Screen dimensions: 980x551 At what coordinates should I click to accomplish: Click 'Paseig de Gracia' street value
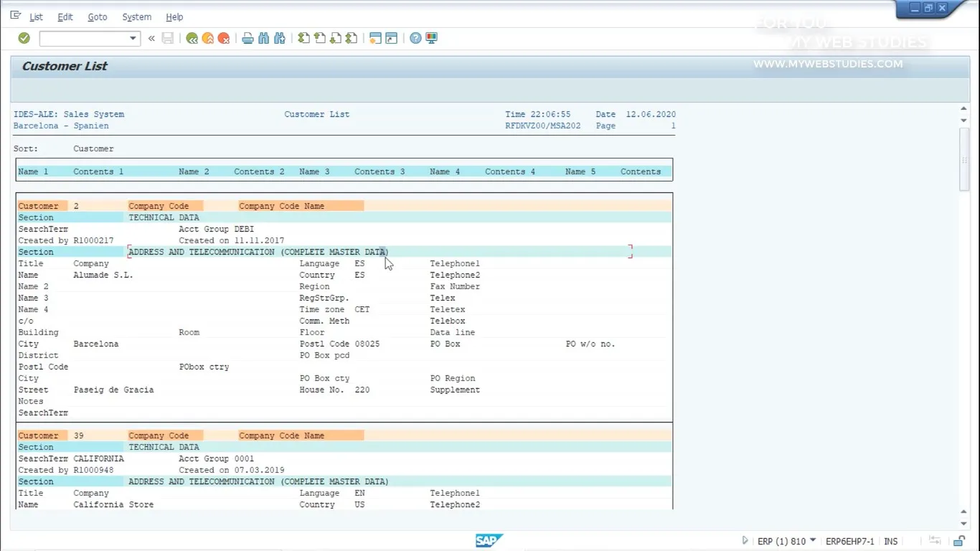(x=113, y=390)
